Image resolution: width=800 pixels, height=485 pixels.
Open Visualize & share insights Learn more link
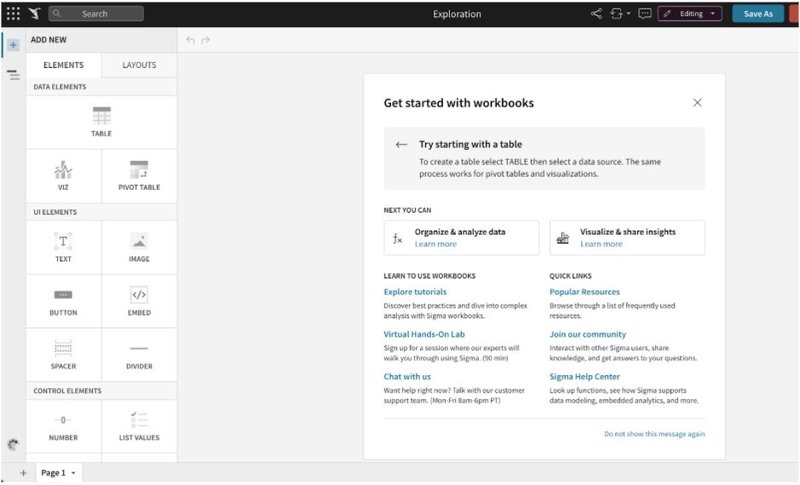pyautogui.click(x=601, y=244)
